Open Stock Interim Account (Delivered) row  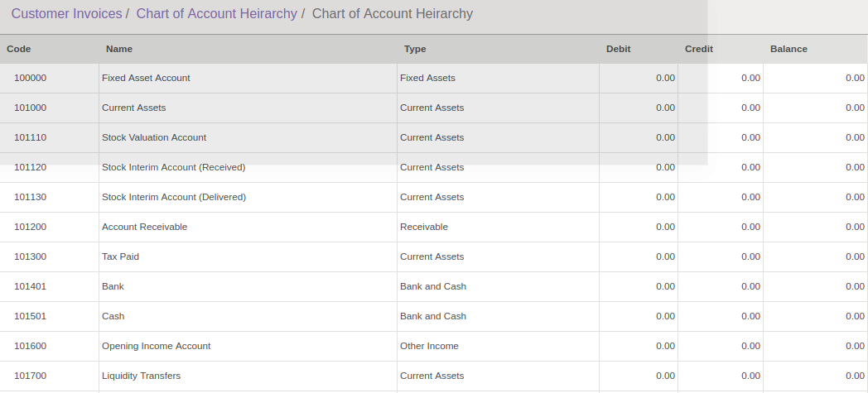[174, 197]
